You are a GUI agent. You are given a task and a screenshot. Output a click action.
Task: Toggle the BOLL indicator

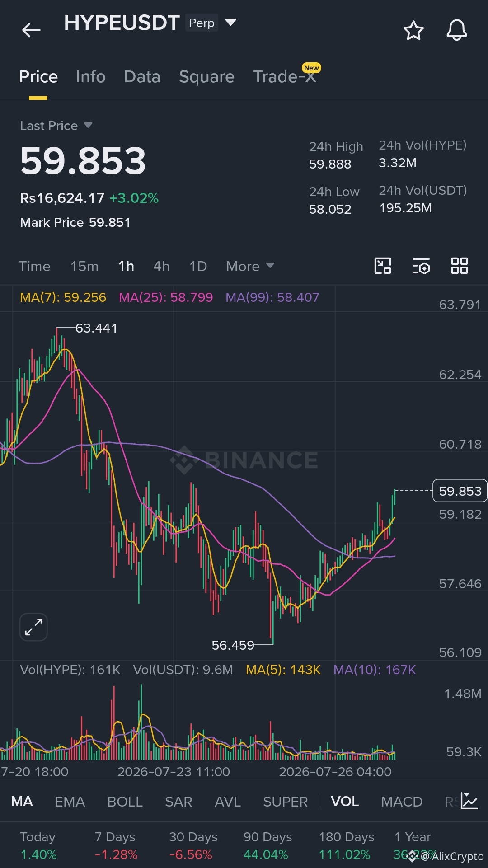pyautogui.click(x=125, y=801)
